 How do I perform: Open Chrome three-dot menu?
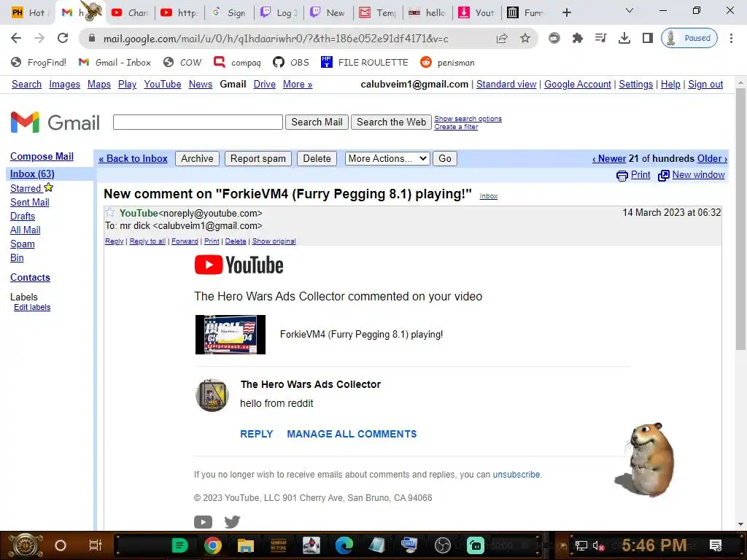[731, 38]
